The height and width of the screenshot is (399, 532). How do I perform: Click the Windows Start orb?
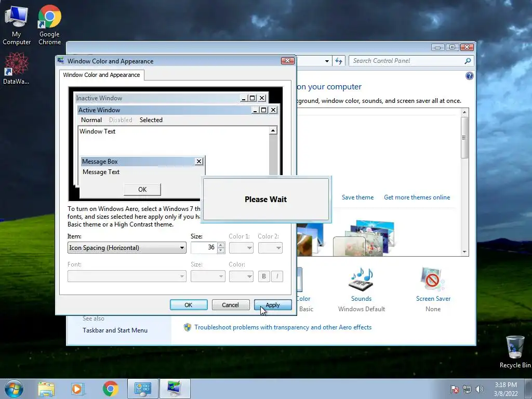click(14, 389)
